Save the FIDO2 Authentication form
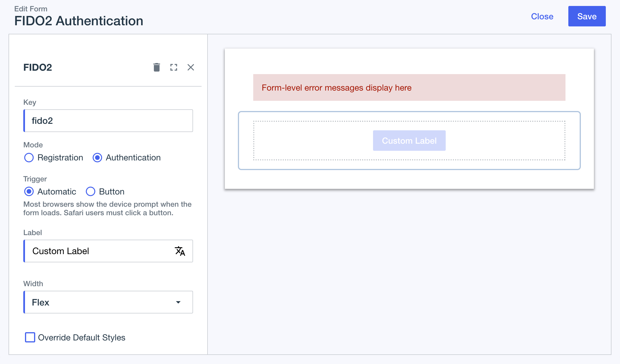The width and height of the screenshot is (620, 364). (587, 16)
